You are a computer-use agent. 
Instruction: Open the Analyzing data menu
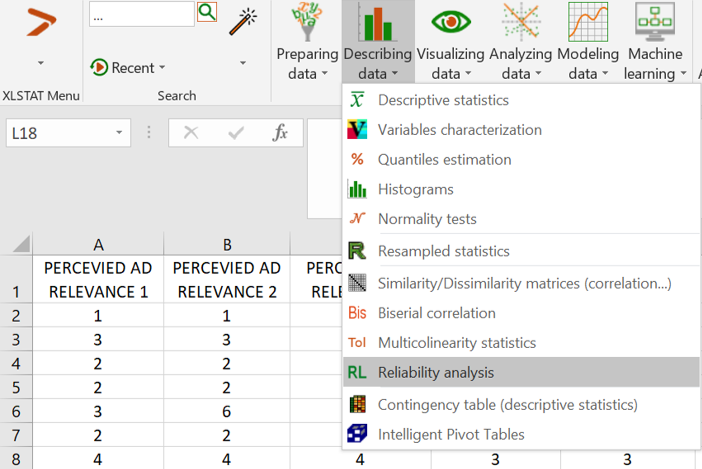click(521, 42)
